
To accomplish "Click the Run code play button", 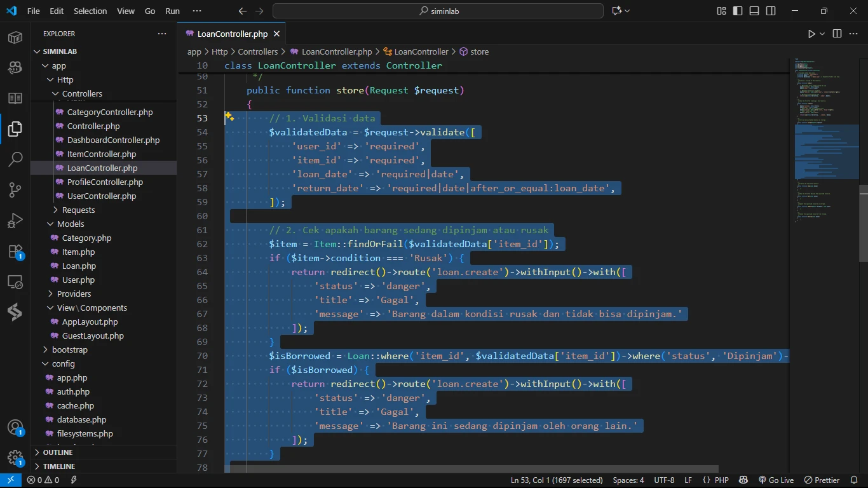I will click(811, 34).
